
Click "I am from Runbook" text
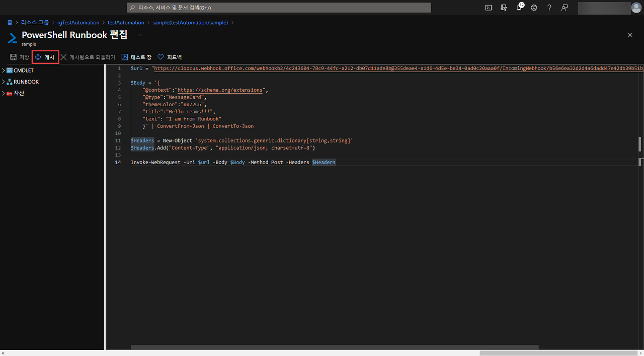pyautogui.click(x=194, y=119)
